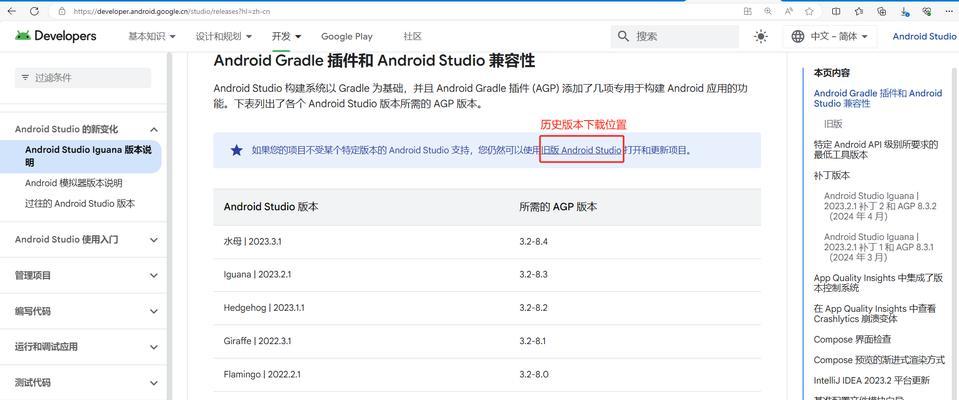
Task: Click the 过滤条件 filter input
Action: tap(83, 78)
